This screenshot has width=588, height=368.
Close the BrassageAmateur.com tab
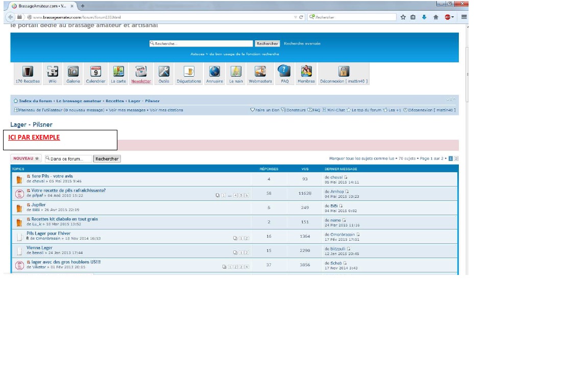coord(72,6)
